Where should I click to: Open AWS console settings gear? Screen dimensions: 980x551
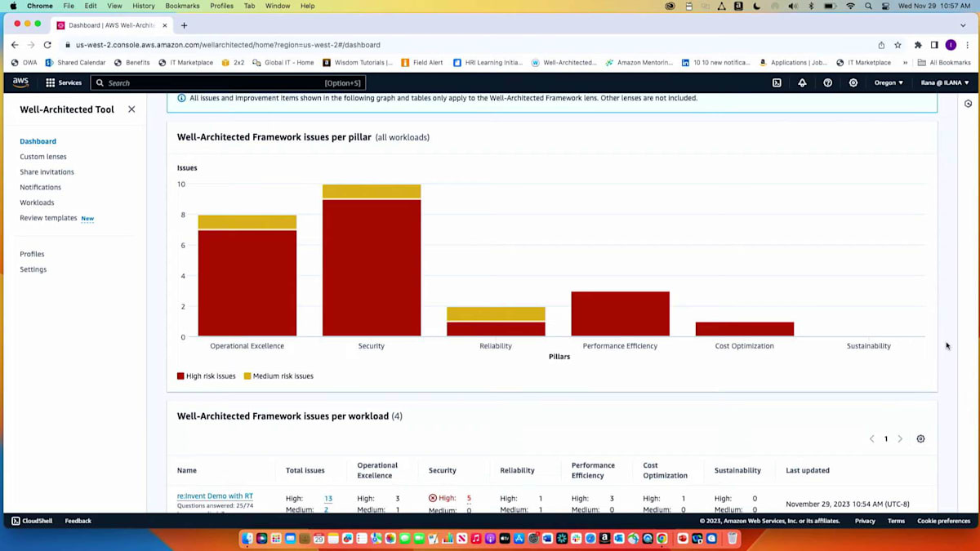coord(853,82)
